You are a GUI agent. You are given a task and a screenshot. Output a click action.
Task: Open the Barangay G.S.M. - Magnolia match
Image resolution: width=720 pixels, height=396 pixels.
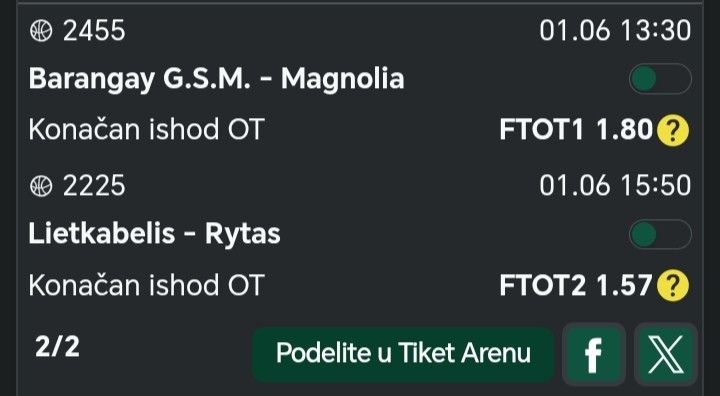pos(216,79)
